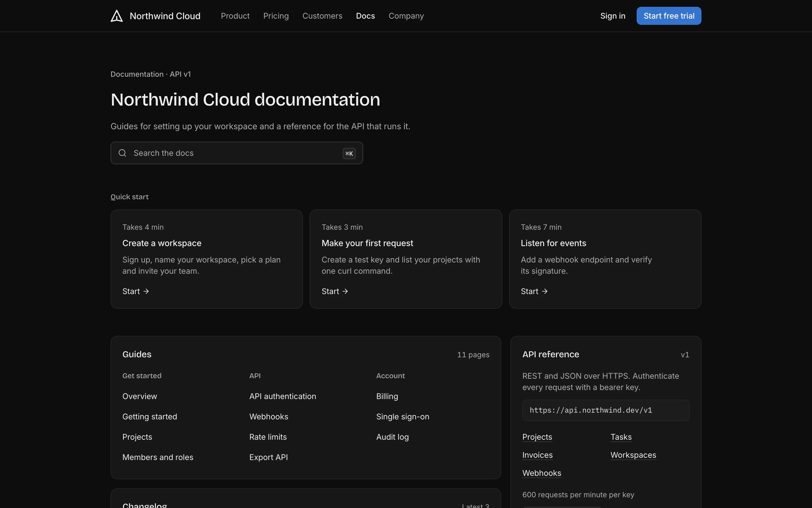
Task: Open the Rate limits guide
Action: click(268, 437)
